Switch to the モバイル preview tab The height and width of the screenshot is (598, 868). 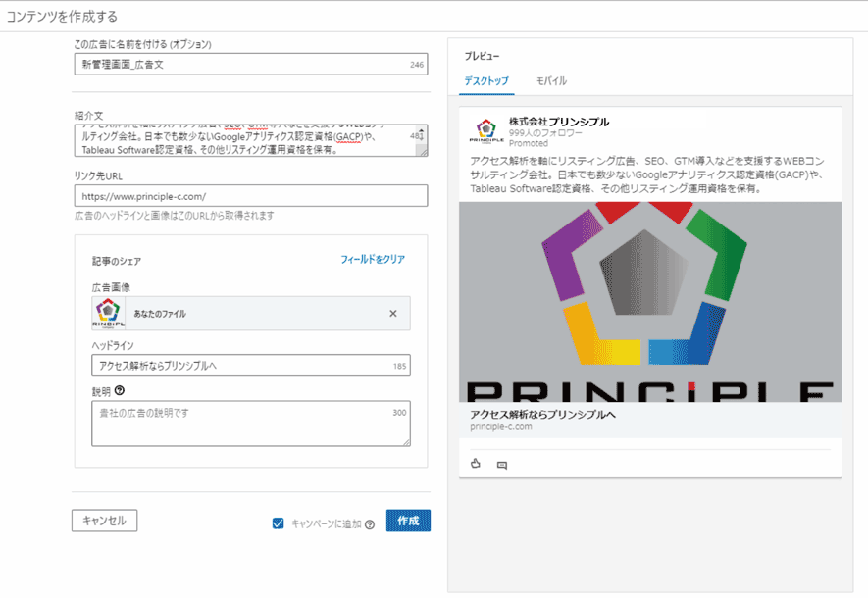click(551, 80)
